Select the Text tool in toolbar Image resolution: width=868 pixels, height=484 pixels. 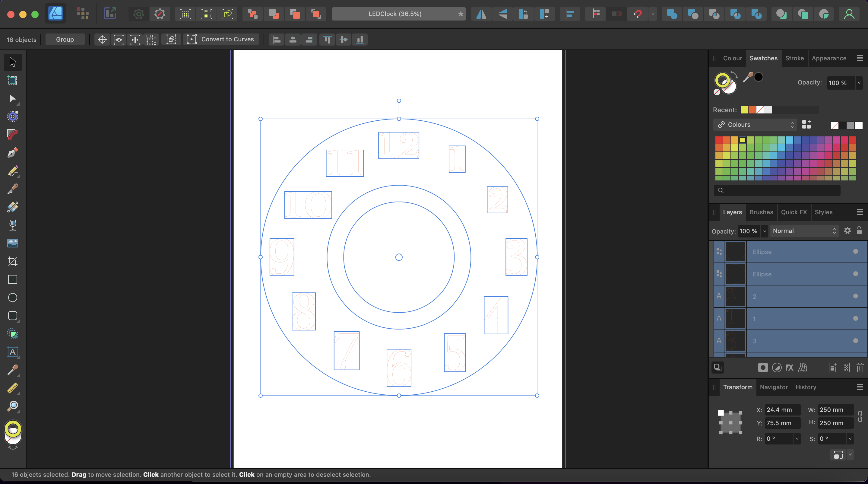tap(12, 352)
